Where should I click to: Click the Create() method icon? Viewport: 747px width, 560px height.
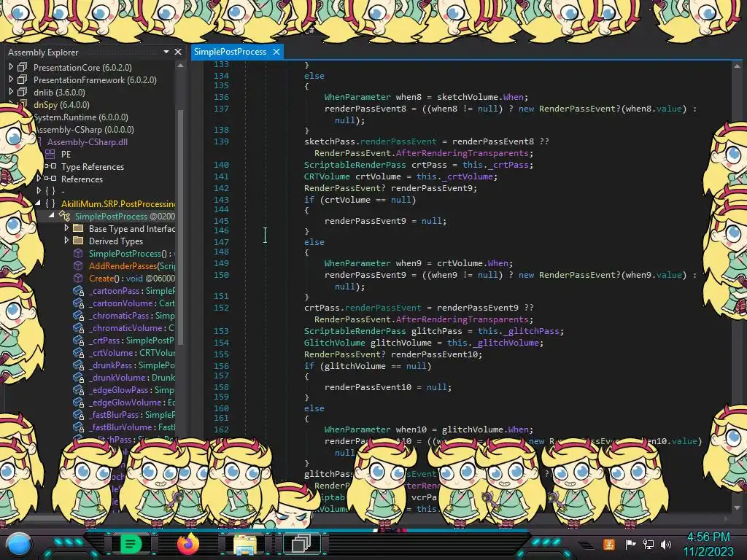[78, 278]
